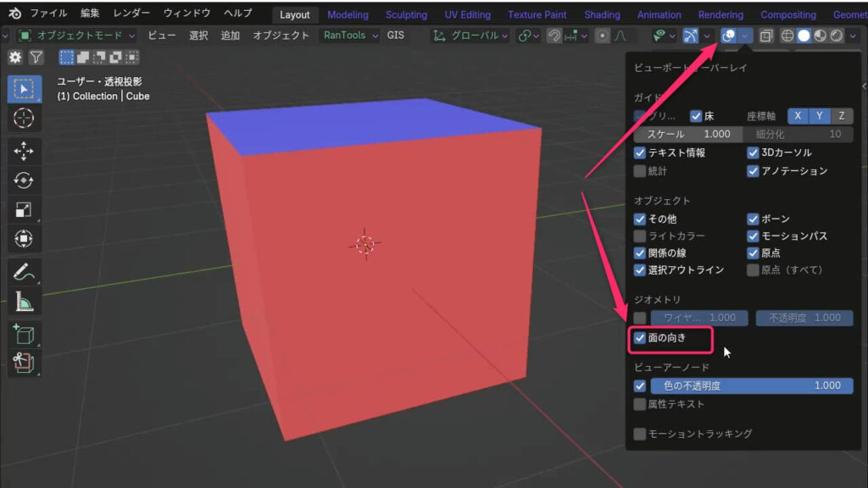Select the 3D Cursor tool
This screenshot has width=868, height=488.
click(24, 118)
